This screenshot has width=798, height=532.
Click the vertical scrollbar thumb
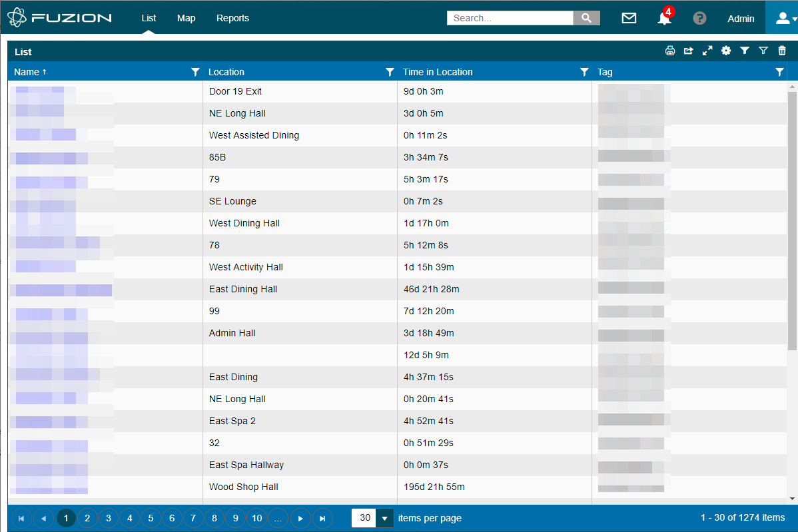(792, 220)
